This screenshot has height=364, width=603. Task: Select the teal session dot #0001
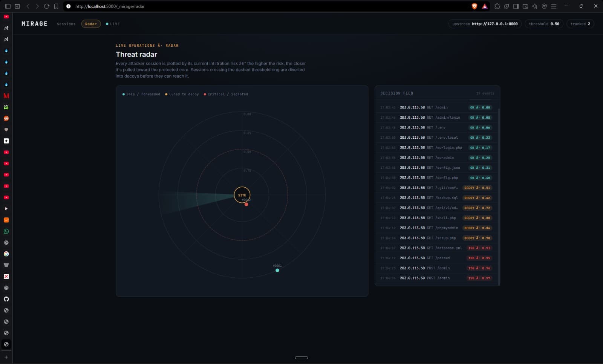[277, 270]
